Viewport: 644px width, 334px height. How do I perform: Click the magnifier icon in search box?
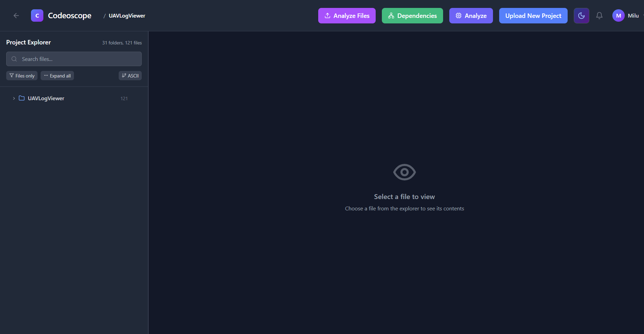(14, 59)
